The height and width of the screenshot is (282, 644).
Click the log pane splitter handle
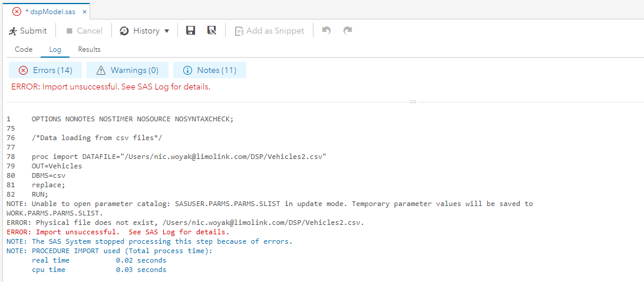412,102
